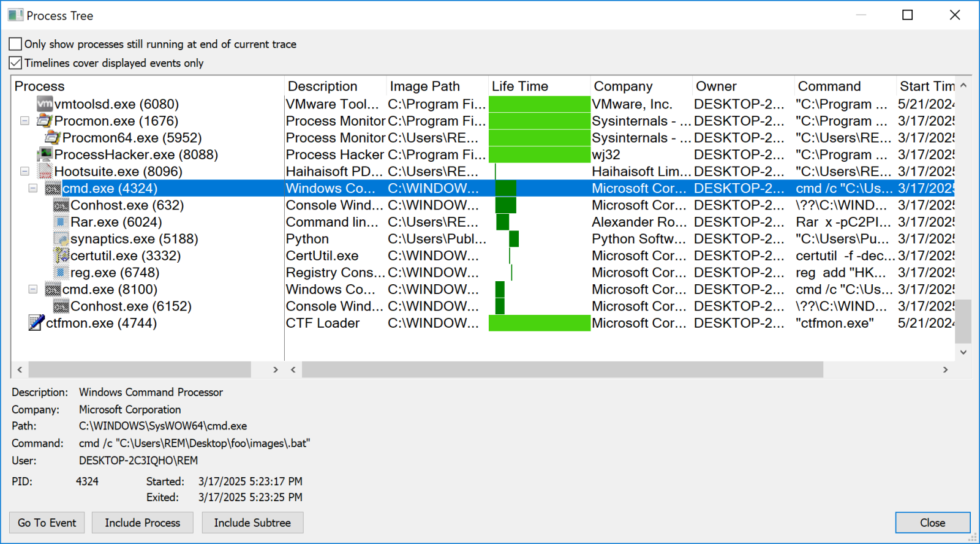Click the Conhost.exe (632) icon

click(x=61, y=205)
